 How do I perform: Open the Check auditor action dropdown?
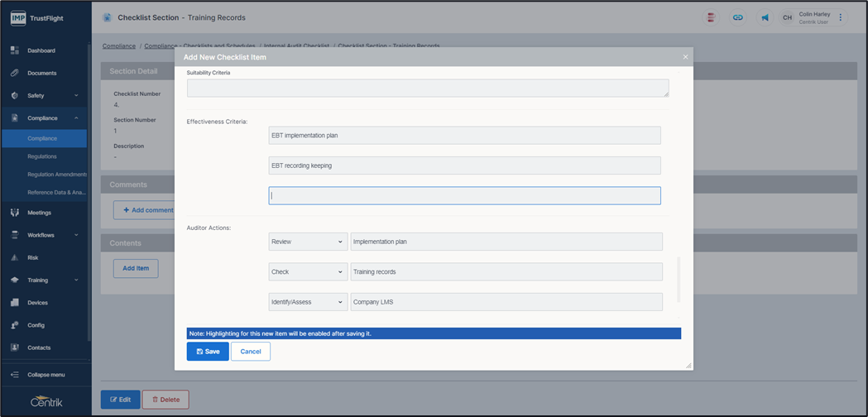(x=307, y=272)
